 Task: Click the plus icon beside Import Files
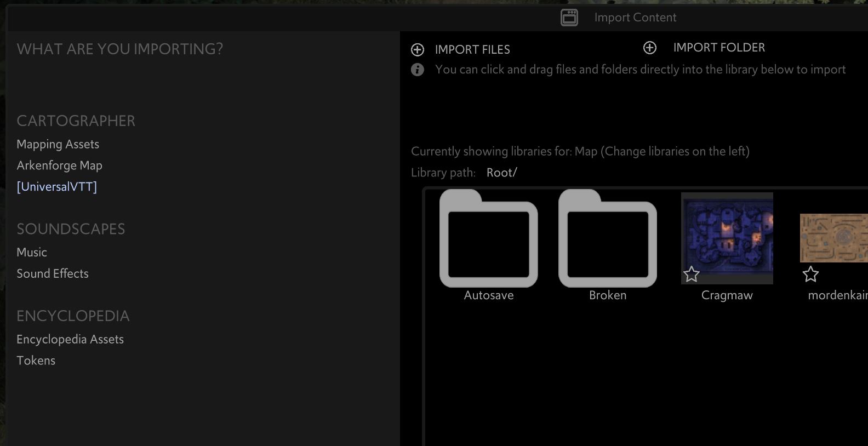418,50
